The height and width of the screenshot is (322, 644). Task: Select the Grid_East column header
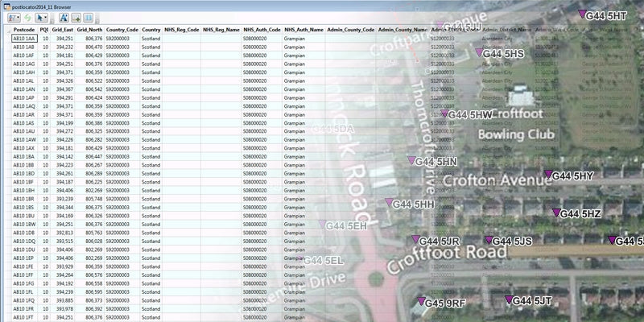point(63,30)
